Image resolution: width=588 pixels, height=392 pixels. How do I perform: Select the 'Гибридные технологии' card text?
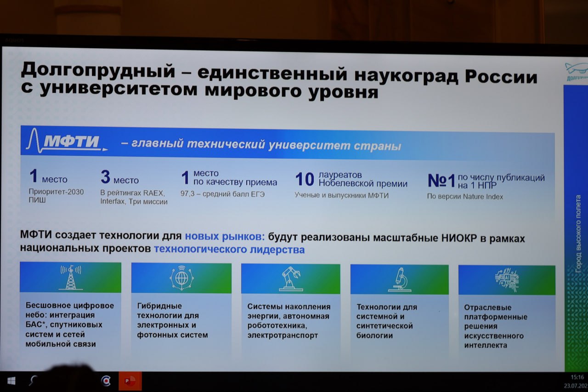172,320
